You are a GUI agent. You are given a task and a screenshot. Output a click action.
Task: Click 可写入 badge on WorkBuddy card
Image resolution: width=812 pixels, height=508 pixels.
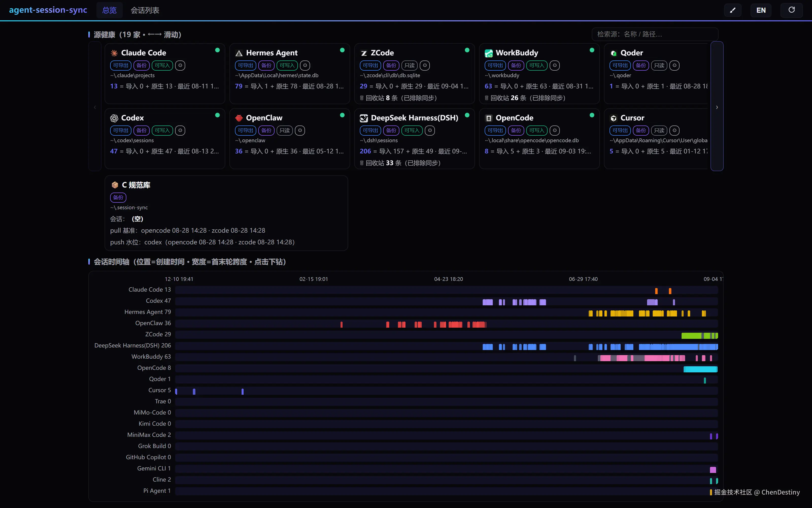pos(537,65)
